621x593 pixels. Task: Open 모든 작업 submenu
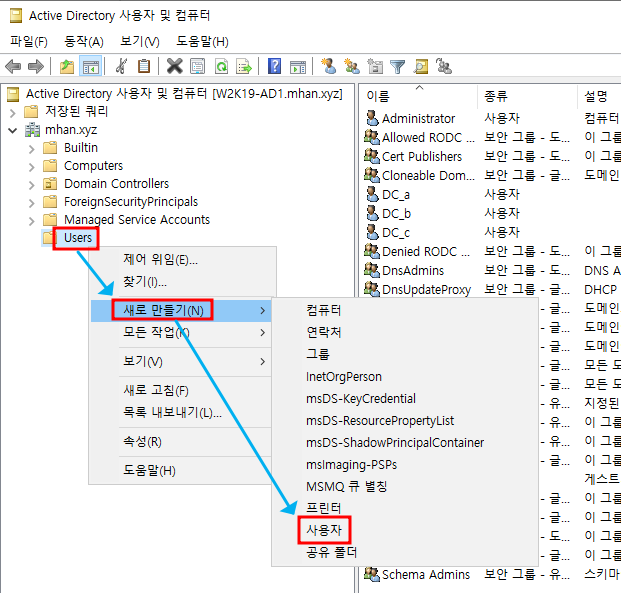[182, 332]
